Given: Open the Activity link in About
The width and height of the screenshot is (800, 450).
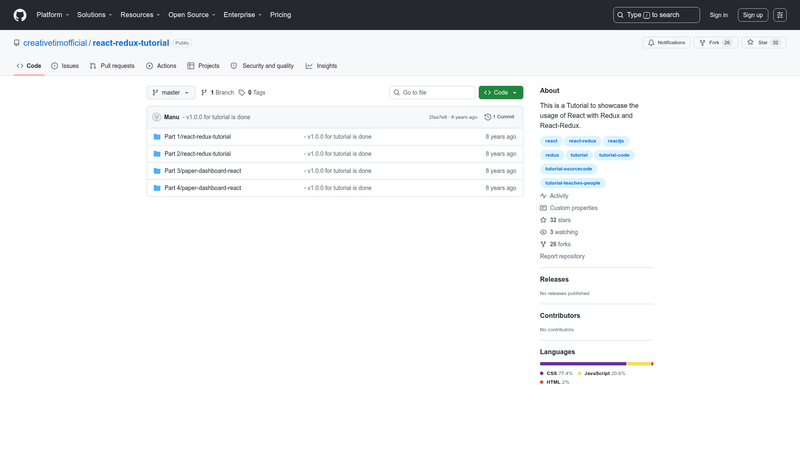Looking at the screenshot, I should (x=554, y=196).
